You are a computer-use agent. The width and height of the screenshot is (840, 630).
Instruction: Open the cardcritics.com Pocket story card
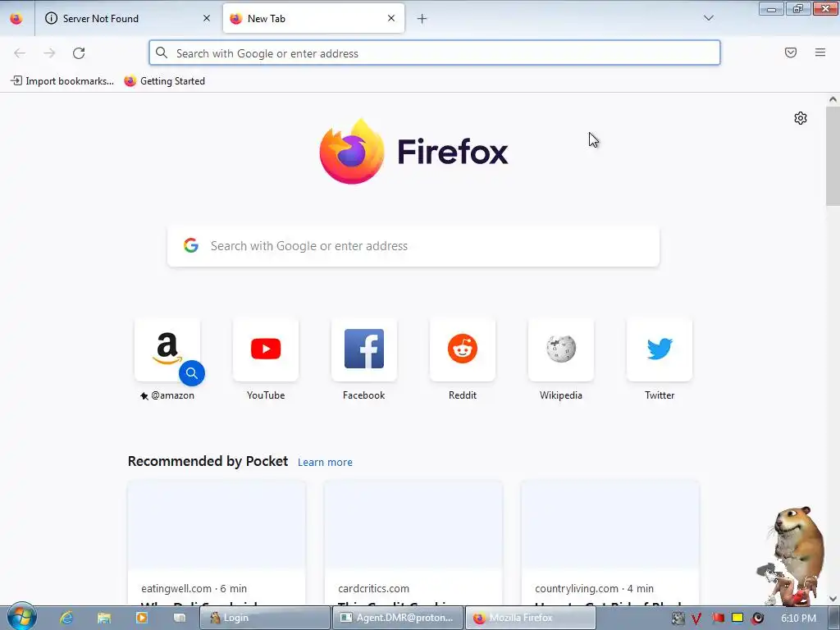point(413,543)
